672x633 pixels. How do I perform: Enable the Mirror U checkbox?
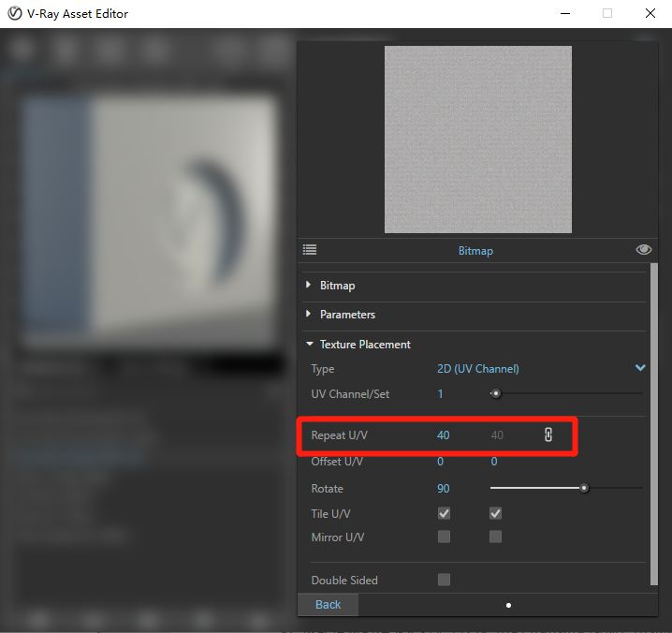[x=444, y=537]
